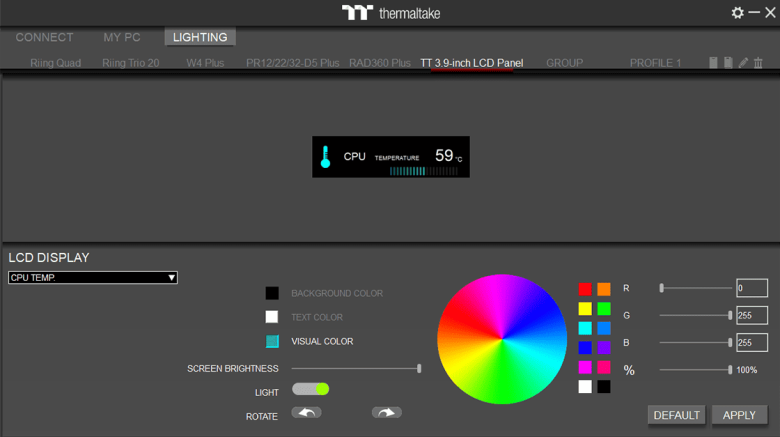Pick the red preset swatch
This screenshot has width=780, height=437.
coord(585,289)
